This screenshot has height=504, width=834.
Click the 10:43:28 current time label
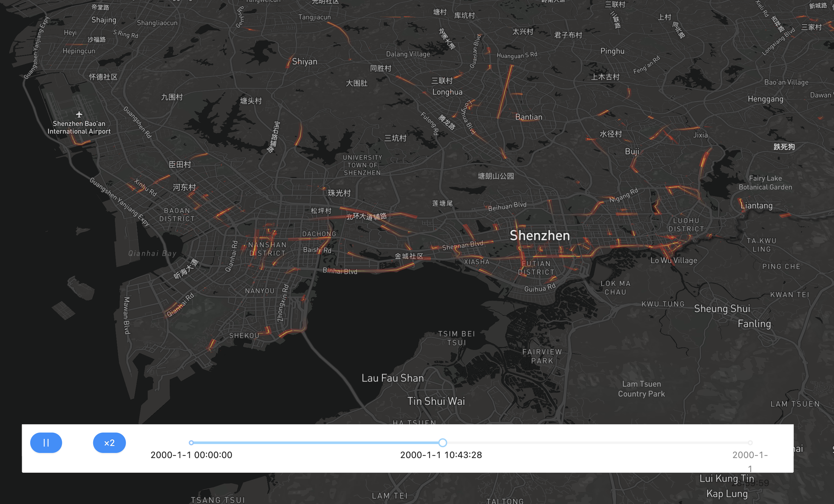(x=441, y=455)
